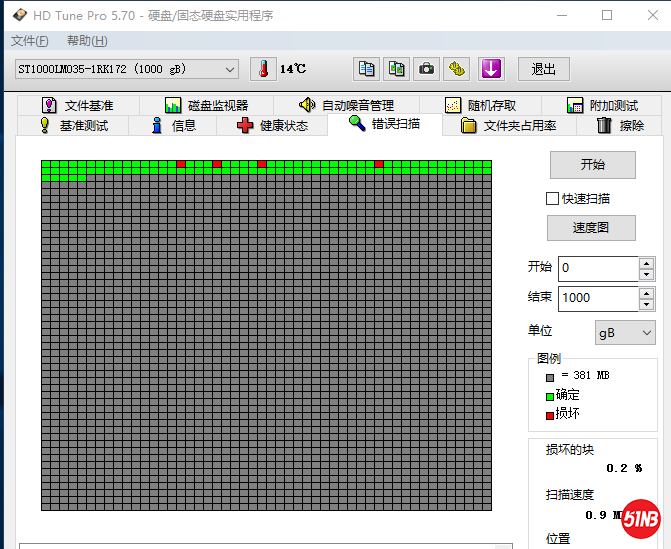
Task: Click the copy text to clipboard icon
Action: (x=366, y=69)
